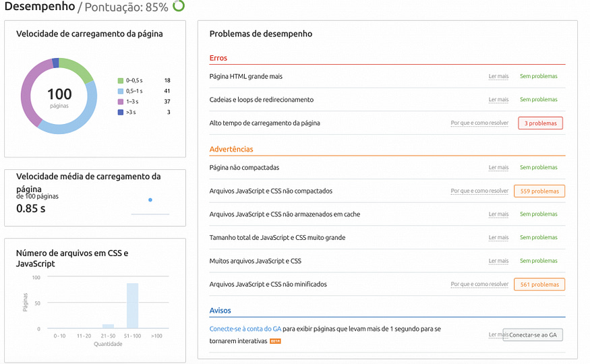Image resolution: width=590 pixels, height=364 pixels.
Task: Click 'Ler mais' for Muitos arquivos JavaScript e CSS
Action: pyautogui.click(x=498, y=261)
